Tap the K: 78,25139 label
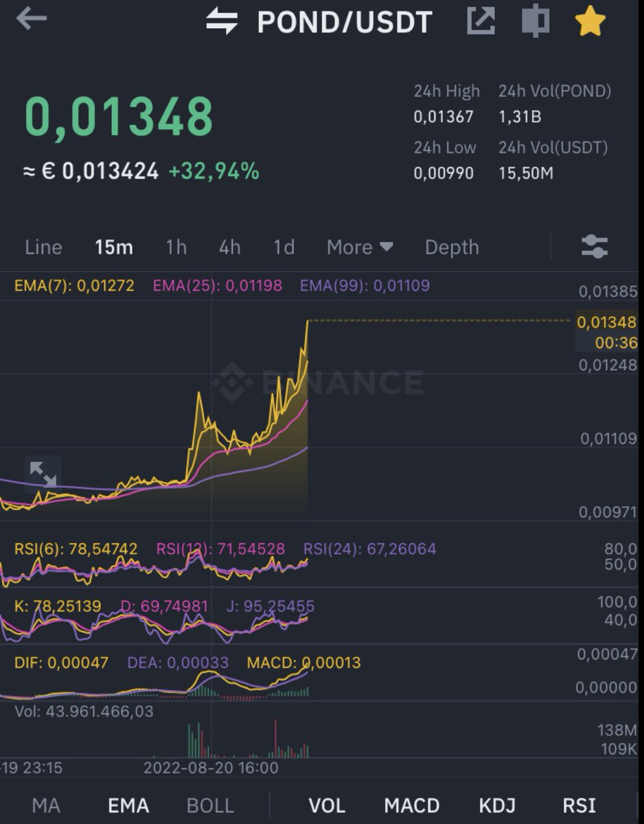 [58, 606]
